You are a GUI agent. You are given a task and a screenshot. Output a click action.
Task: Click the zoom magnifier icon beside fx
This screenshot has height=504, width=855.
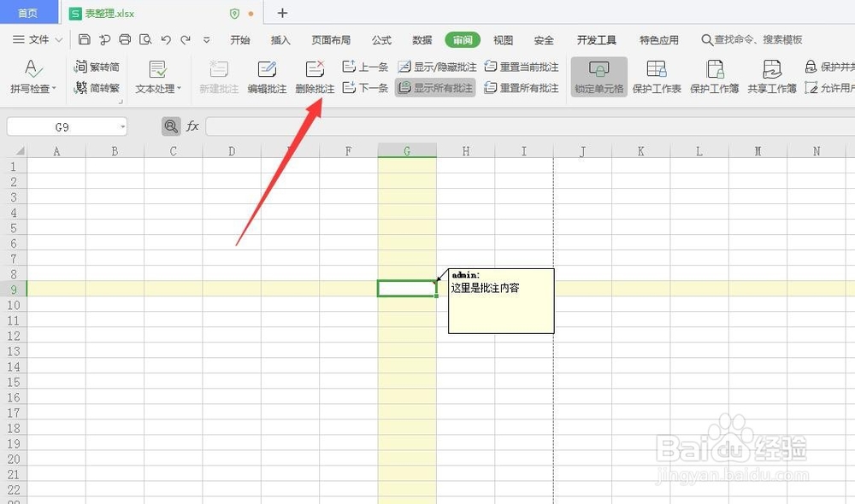pyautogui.click(x=171, y=126)
